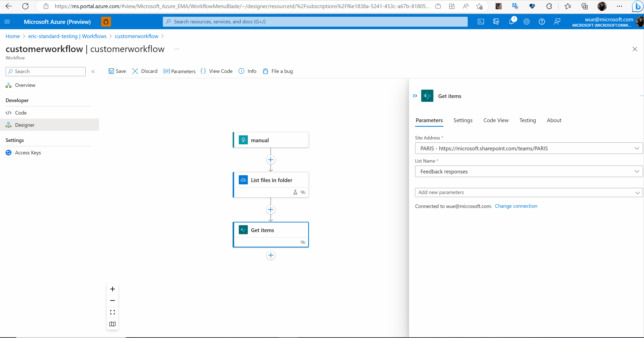Open the notifications bell
Screen dimensions: 644x338
511,22
